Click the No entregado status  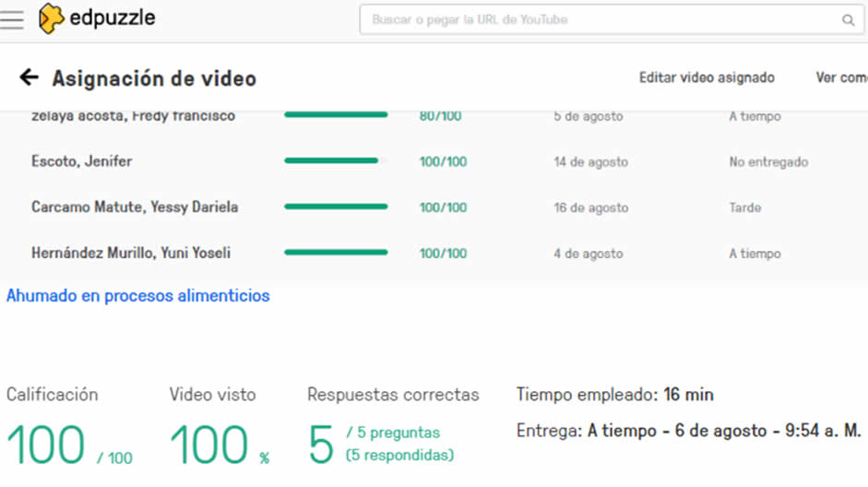pos(768,162)
